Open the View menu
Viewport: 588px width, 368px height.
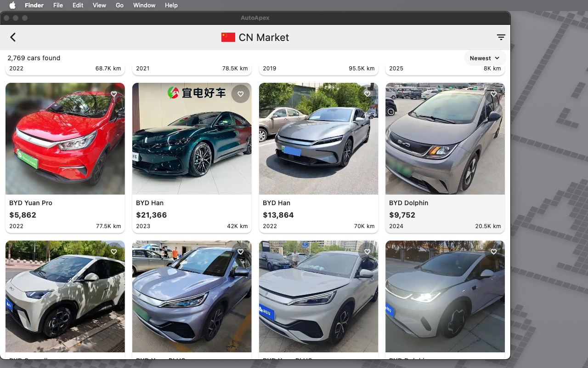pyautogui.click(x=99, y=5)
